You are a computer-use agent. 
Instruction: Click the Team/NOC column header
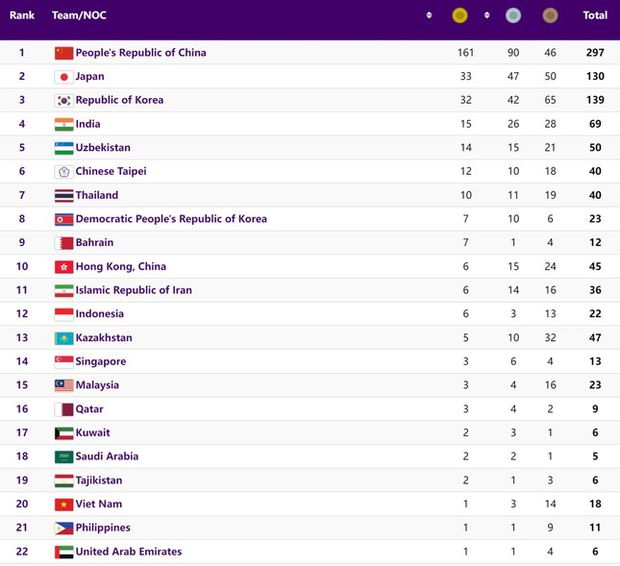(x=80, y=15)
